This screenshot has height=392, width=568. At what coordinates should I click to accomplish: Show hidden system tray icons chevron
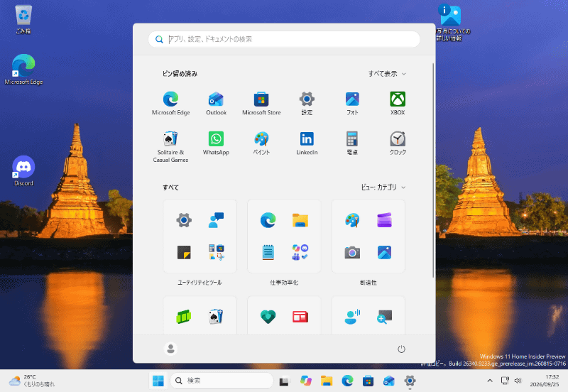(490, 381)
